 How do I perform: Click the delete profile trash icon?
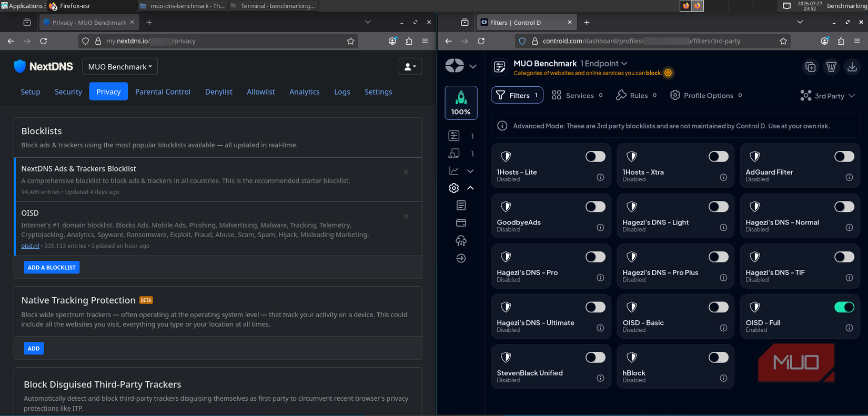(831, 67)
